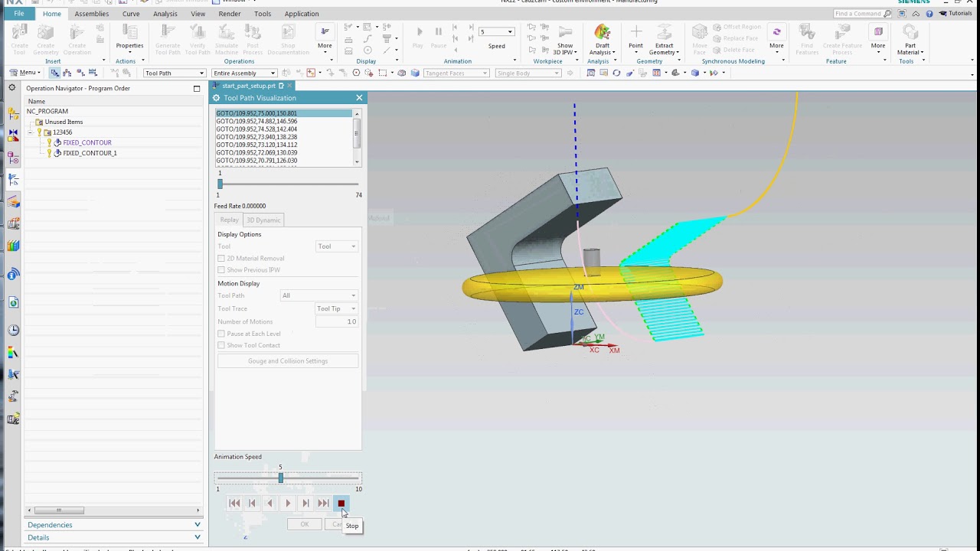Click the Create Geometry icon

[46, 39]
